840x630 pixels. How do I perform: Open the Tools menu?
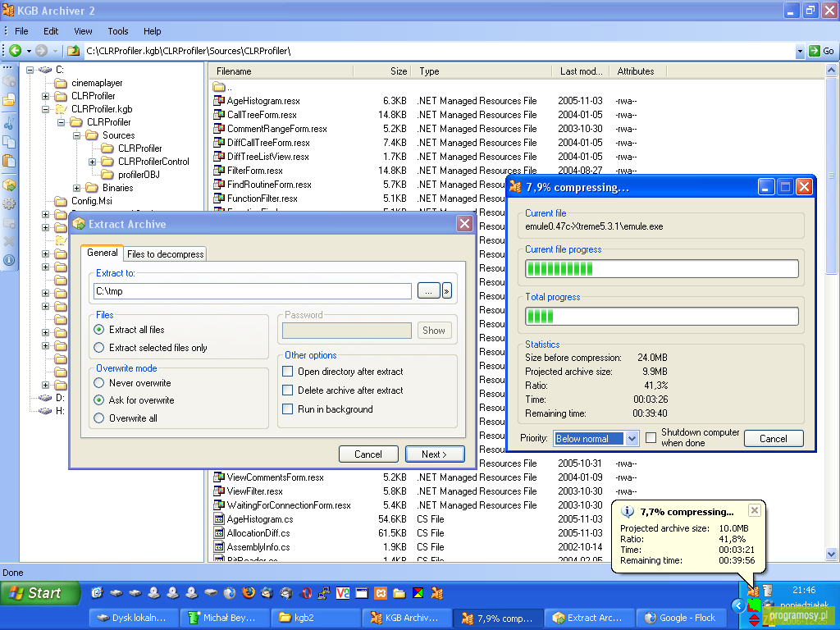coord(118,31)
